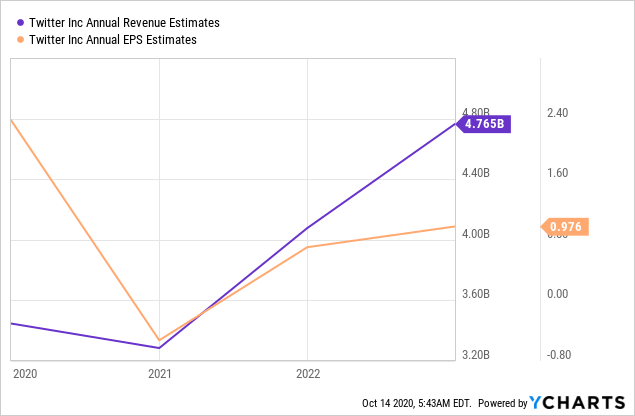Screen dimensions: 635x416
Task: Click the orange 0.976 value flag
Action: (x=565, y=227)
